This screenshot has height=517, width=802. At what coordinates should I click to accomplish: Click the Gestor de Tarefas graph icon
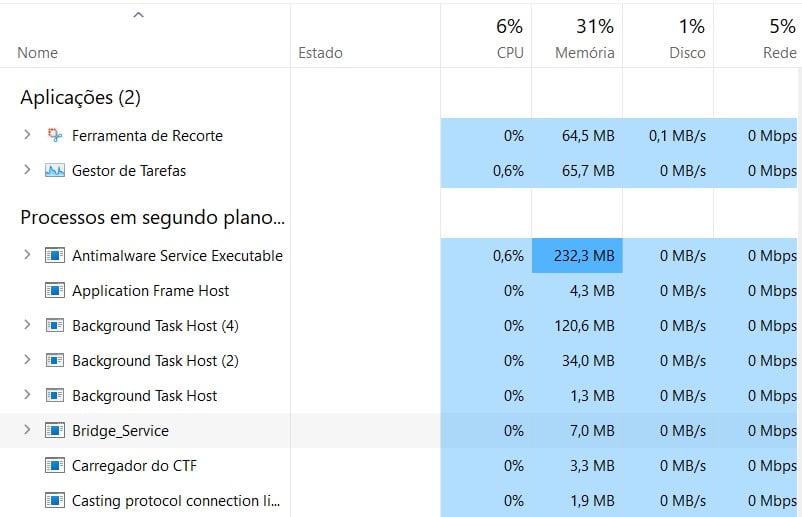click(x=55, y=170)
